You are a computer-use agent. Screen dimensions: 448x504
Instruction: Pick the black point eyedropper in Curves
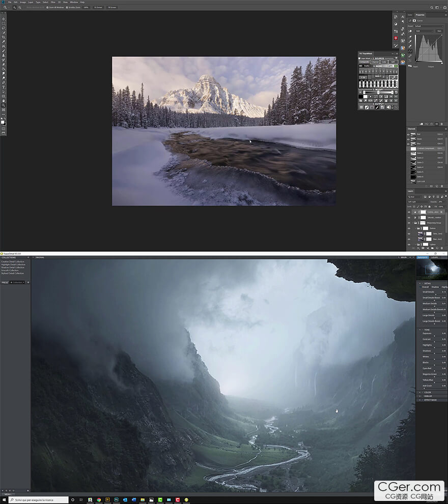click(x=410, y=37)
